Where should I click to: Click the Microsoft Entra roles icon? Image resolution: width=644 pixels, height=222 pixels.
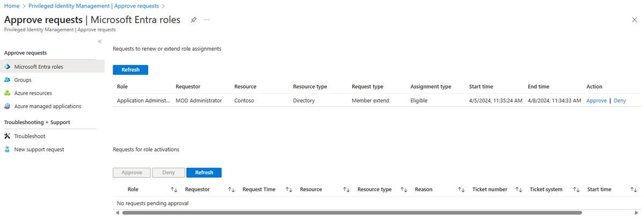[8, 67]
